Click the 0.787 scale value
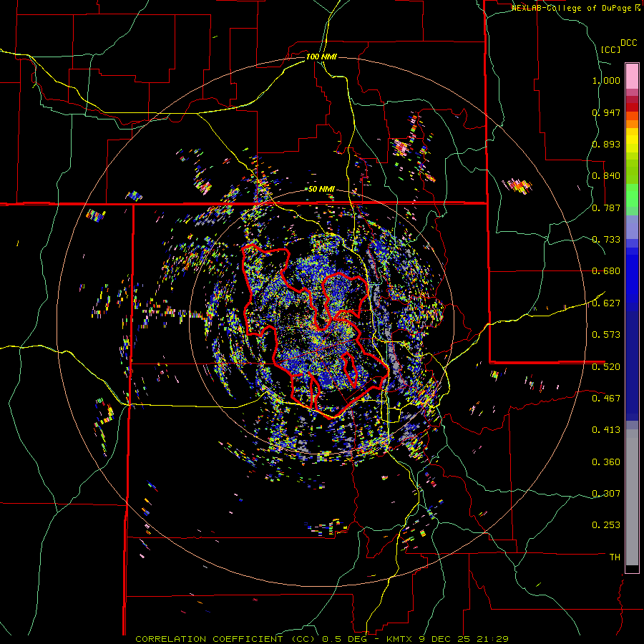Viewport: 644px width, 644px height. tap(606, 208)
